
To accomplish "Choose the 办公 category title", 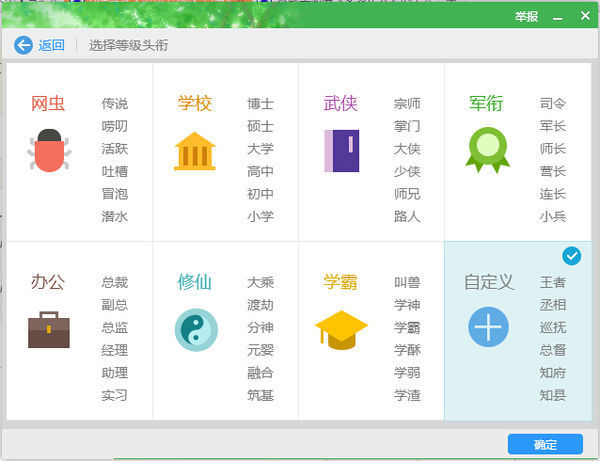I will (48, 282).
